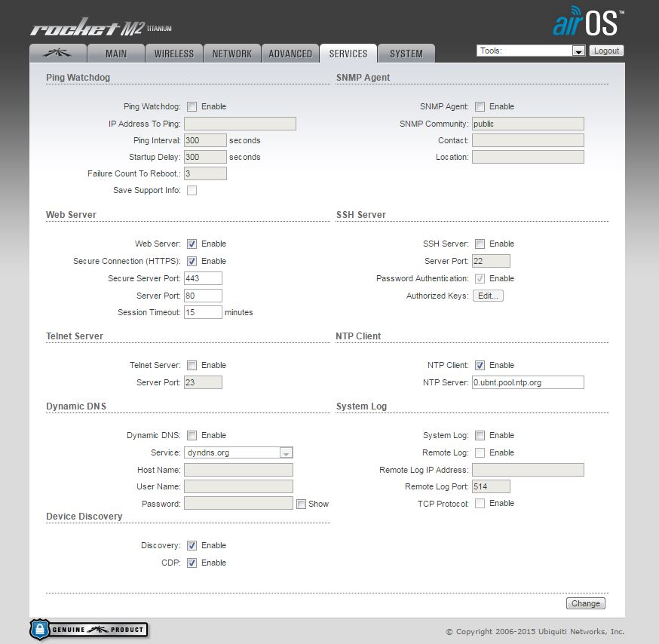
Task: Uncheck the CDP Enable checkbox
Action: pyautogui.click(x=192, y=563)
